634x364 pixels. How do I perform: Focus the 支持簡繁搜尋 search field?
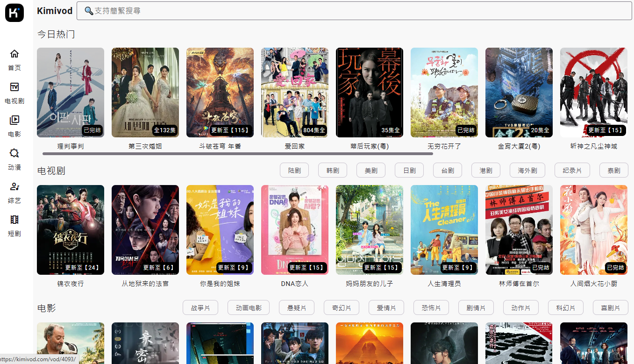[x=354, y=11]
